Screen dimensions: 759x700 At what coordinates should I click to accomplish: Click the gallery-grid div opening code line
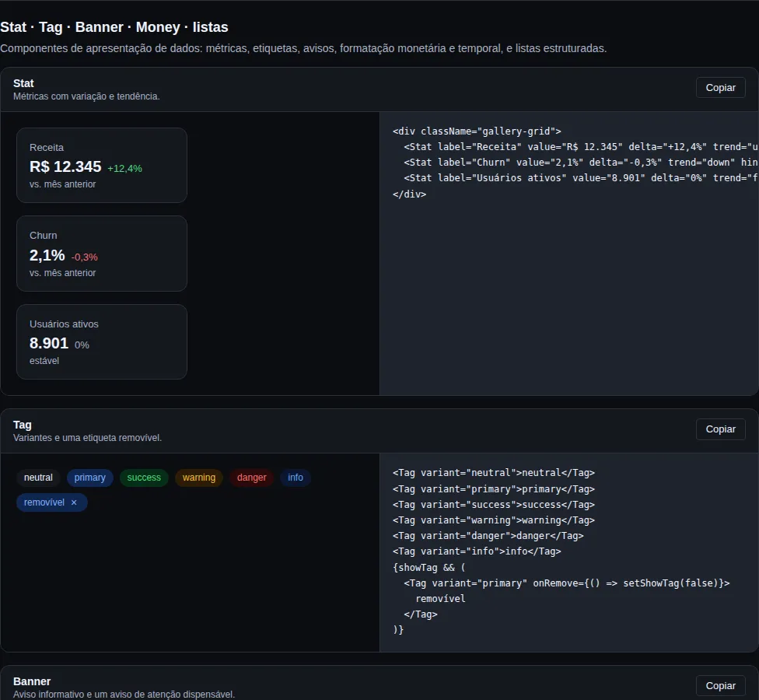[477, 131]
